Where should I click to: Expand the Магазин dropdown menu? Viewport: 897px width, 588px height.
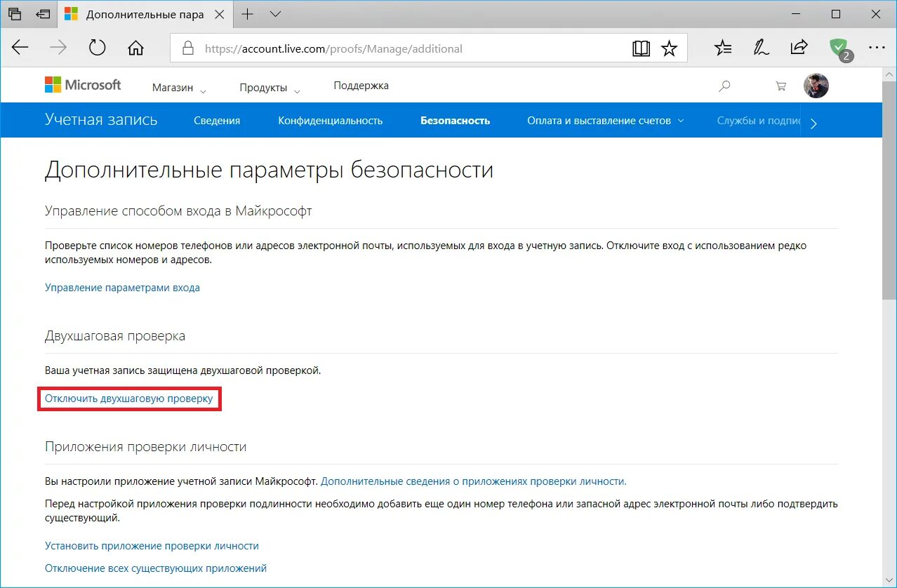[179, 88]
